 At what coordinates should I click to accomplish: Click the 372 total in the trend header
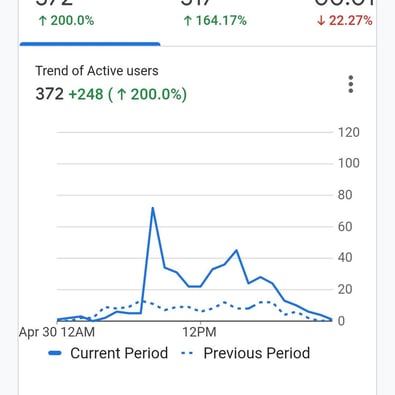[49, 94]
